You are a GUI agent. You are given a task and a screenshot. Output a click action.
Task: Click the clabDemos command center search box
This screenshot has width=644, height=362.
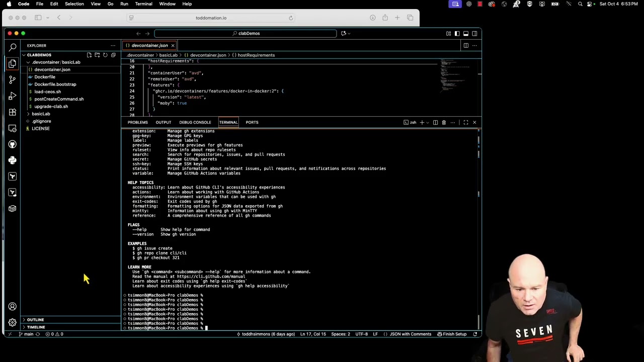(x=246, y=33)
